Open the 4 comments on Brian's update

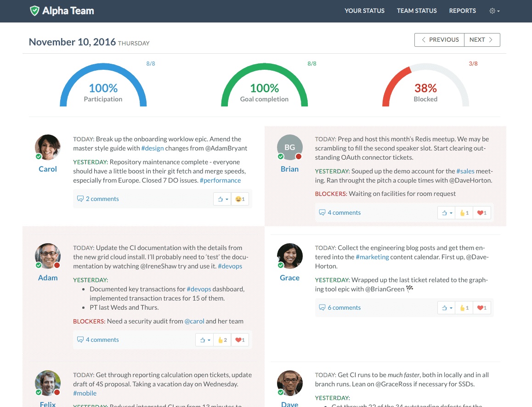[344, 212]
